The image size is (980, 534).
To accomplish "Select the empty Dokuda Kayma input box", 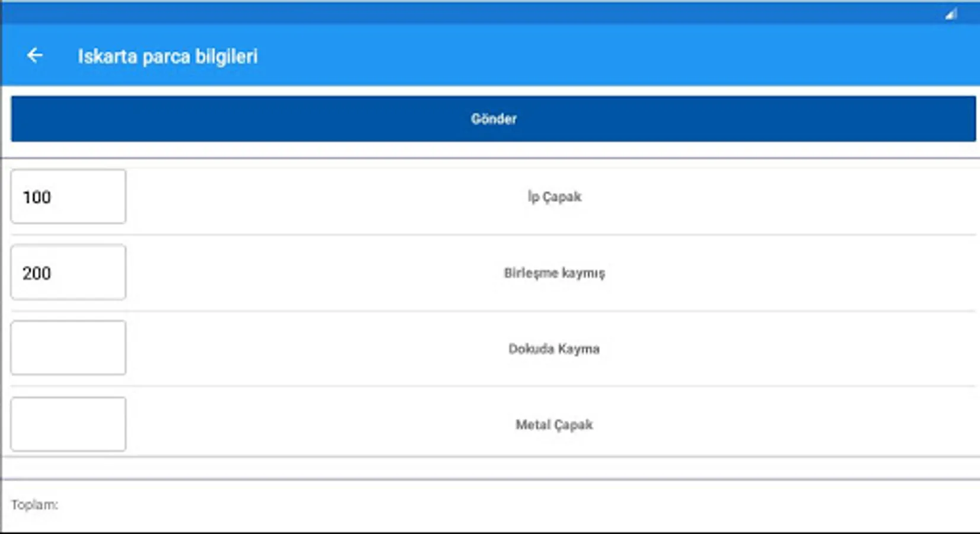I will (x=68, y=348).
